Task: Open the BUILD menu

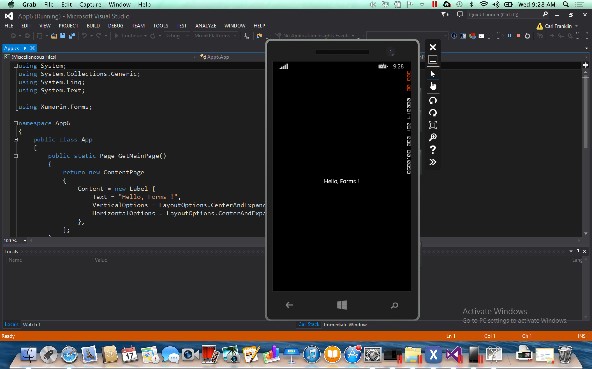Action: click(x=93, y=26)
